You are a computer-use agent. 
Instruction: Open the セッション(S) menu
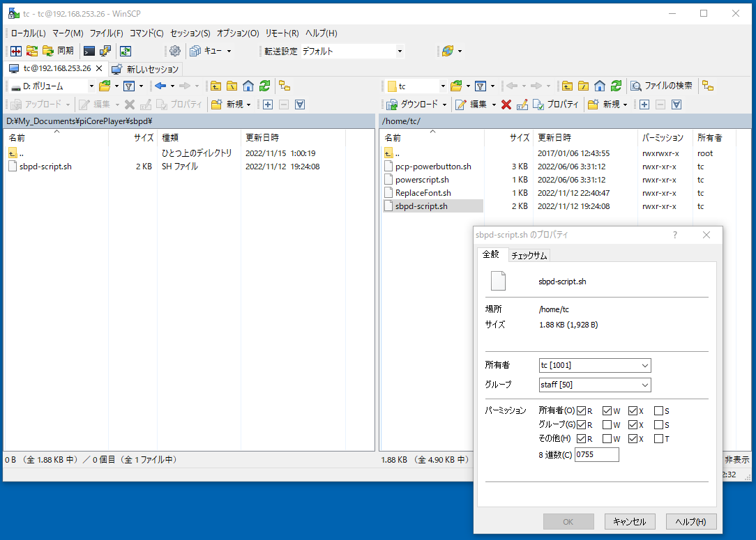(190, 33)
